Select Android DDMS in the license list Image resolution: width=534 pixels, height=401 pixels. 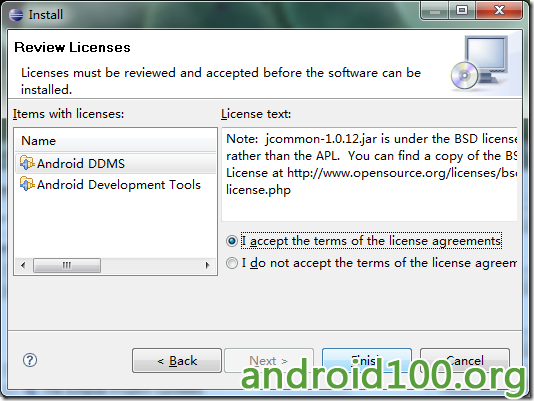coord(115,164)
